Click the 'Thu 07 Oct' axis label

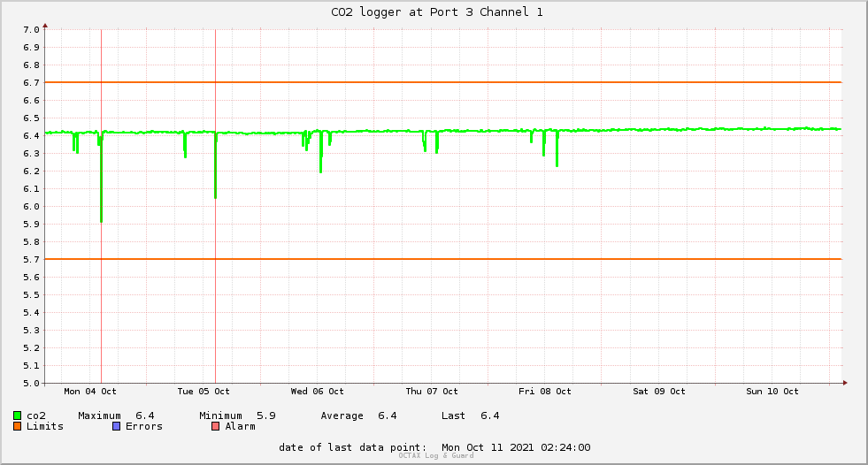[432, 391]
